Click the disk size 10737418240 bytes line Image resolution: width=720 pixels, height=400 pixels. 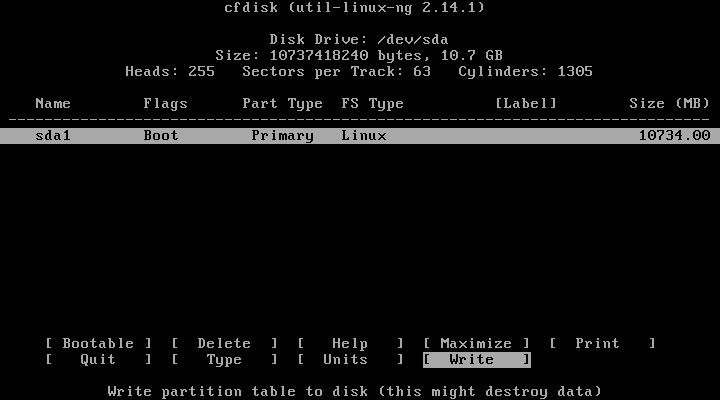pyautogui.click(x=359, y=56)
